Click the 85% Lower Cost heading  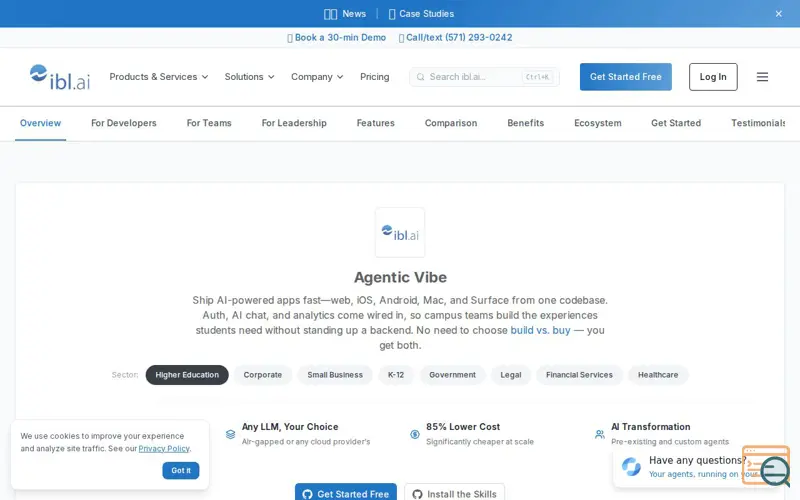[463, 427]
